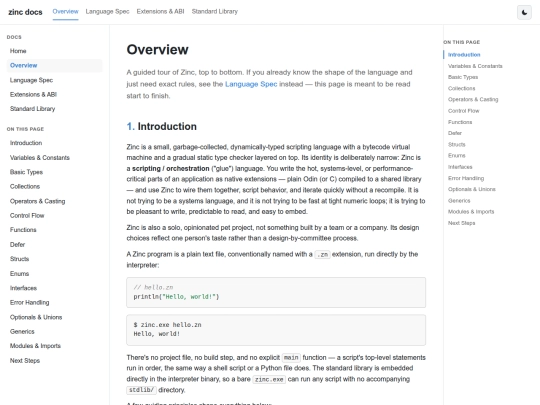The width and height of the screenshot is (540, 405).
Task: Select Next Steps in right table of contents
Action: (x=461, y=223)
